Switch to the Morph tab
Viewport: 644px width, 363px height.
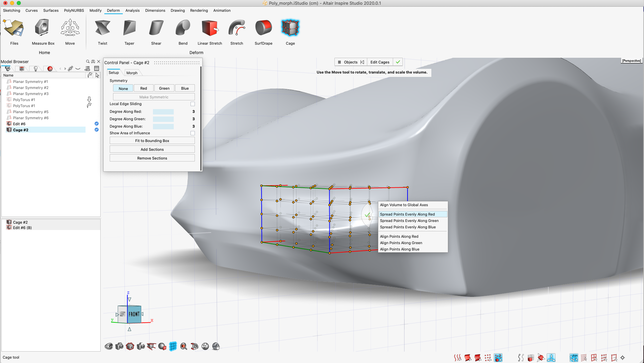tap(132, 73)
